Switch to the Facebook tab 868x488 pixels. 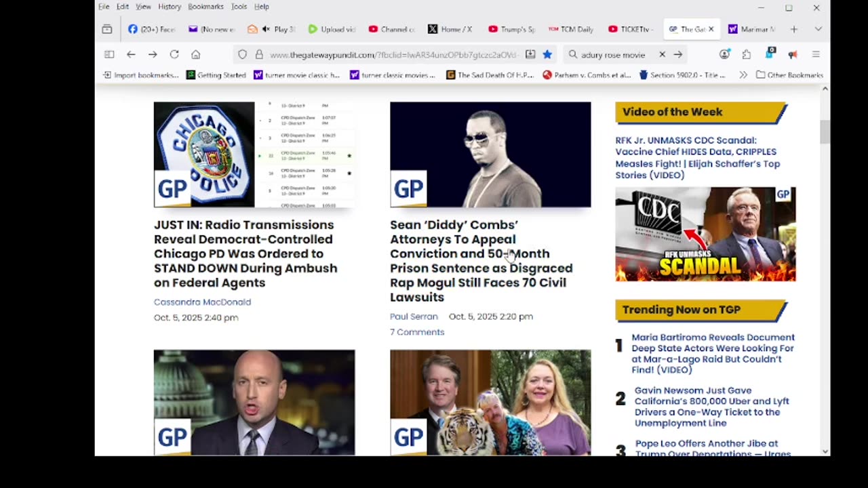(x=152, y=29)
